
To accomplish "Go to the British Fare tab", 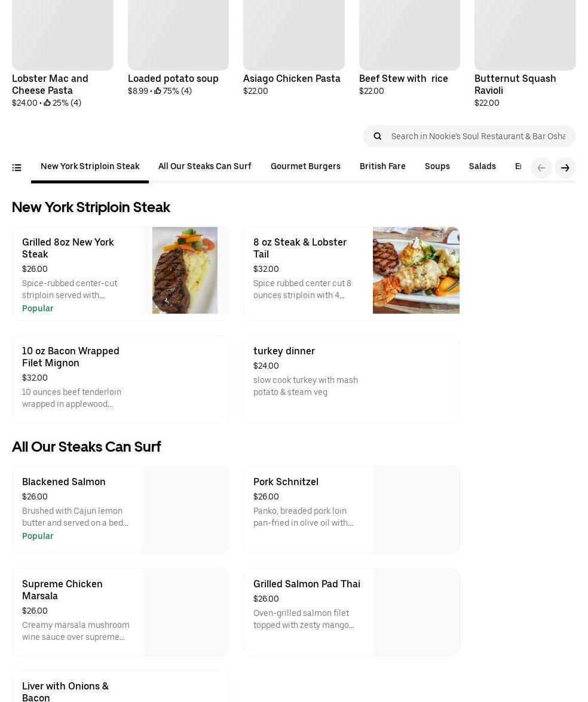I will 382,166.
